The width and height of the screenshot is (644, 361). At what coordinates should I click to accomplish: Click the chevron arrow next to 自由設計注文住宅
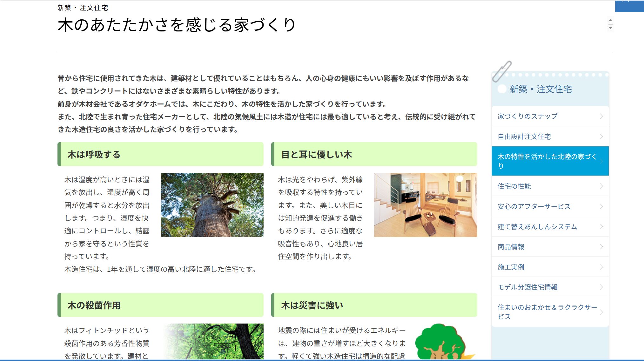(601, 137)
